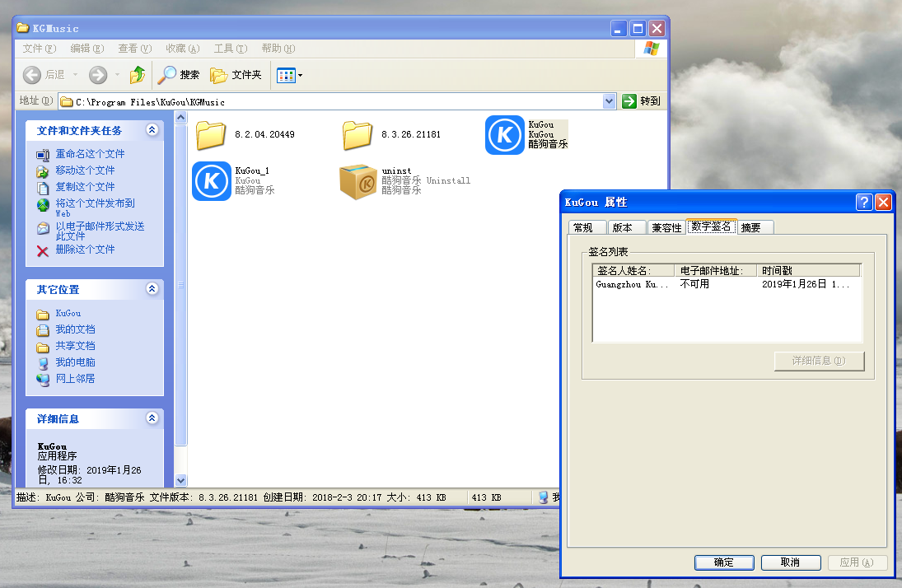Open the 搜索 search tool
Viewport: 902px width, 588px height.
(179, 75)
